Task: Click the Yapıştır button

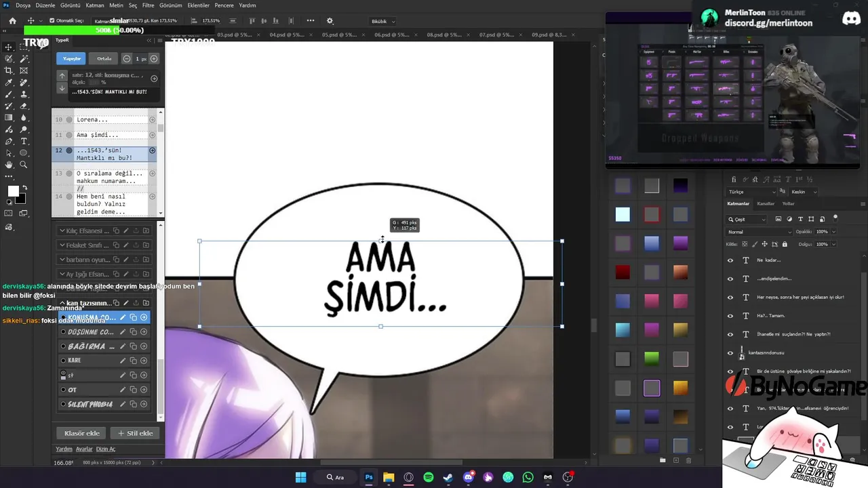Action: (72, 58)
